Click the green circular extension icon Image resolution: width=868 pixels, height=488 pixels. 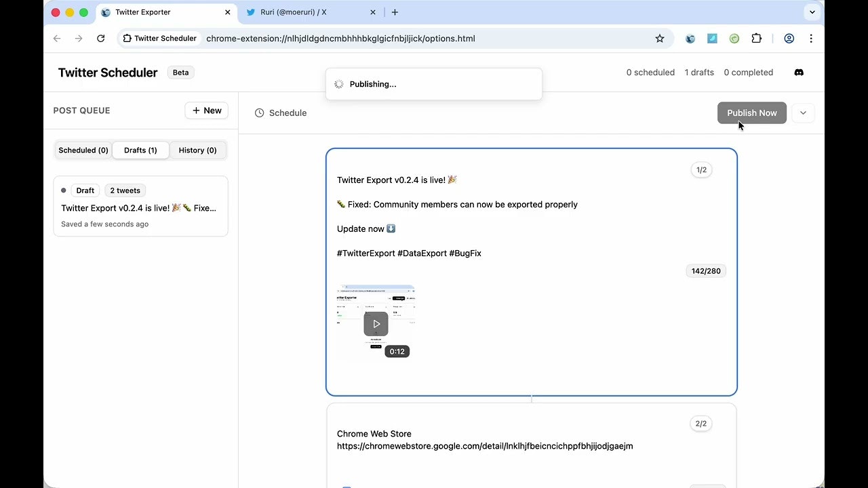click(734, 39)
